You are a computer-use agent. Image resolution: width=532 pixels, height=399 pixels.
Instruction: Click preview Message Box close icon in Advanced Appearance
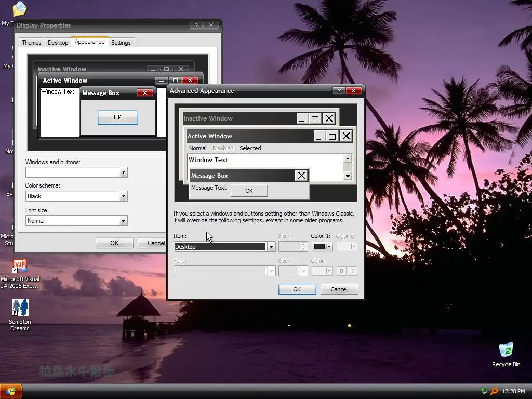(x=301, y=176)
